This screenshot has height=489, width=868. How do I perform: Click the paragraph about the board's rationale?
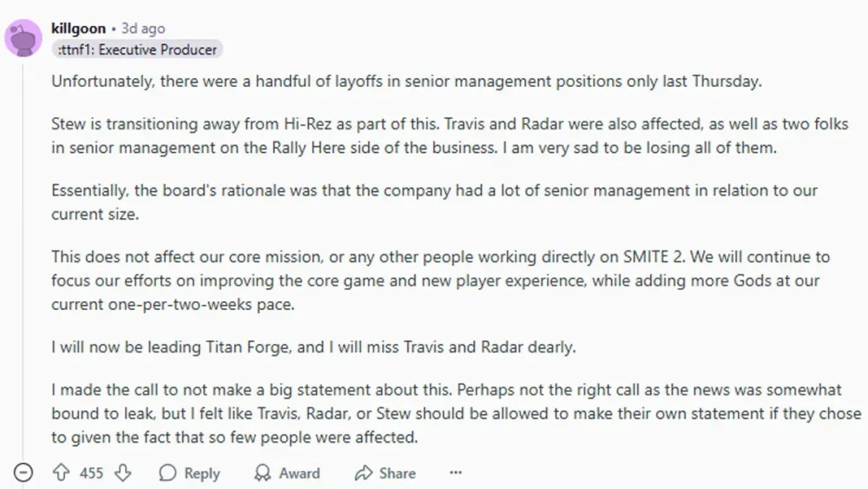(x=434, y=202)
